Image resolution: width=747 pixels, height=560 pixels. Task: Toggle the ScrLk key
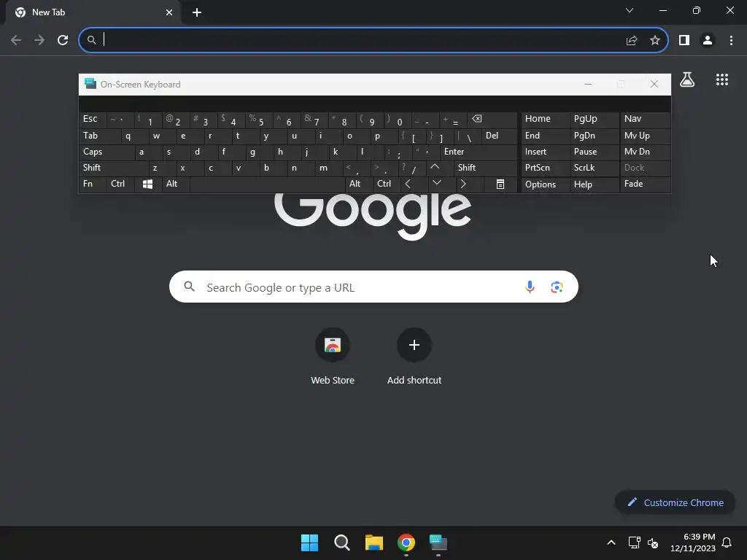click(594, 168)
